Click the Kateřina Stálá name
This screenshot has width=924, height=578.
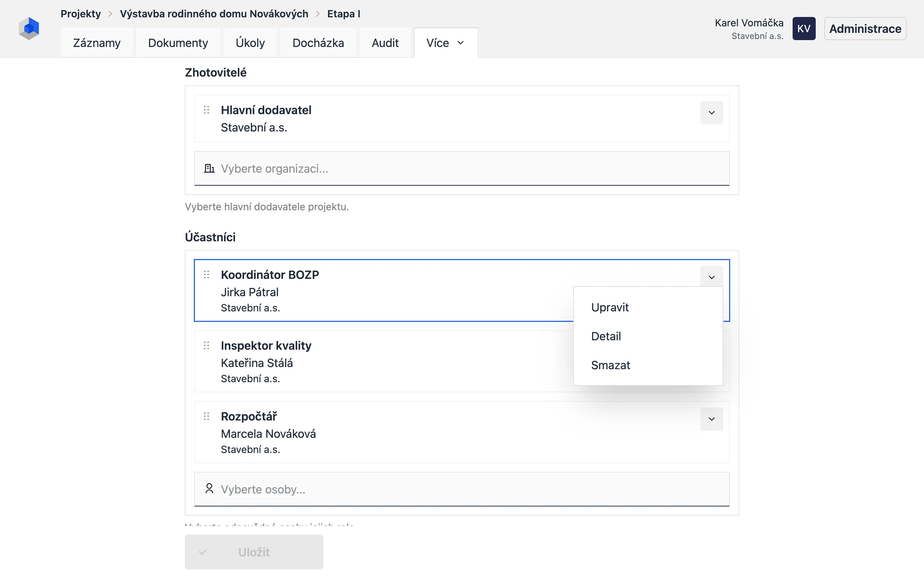tap(257, 363)
